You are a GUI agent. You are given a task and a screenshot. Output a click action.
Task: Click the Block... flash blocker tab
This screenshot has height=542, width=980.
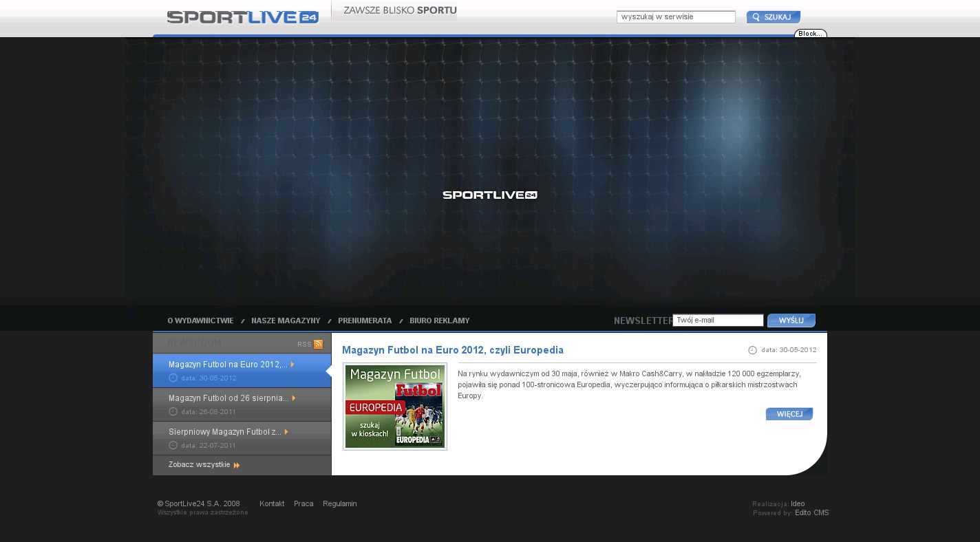click(810, 34)
